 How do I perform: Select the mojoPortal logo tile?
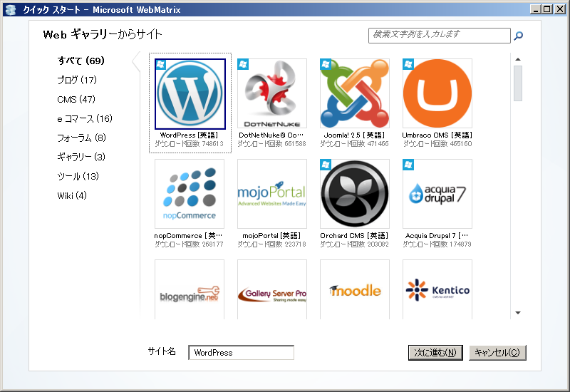272,194
